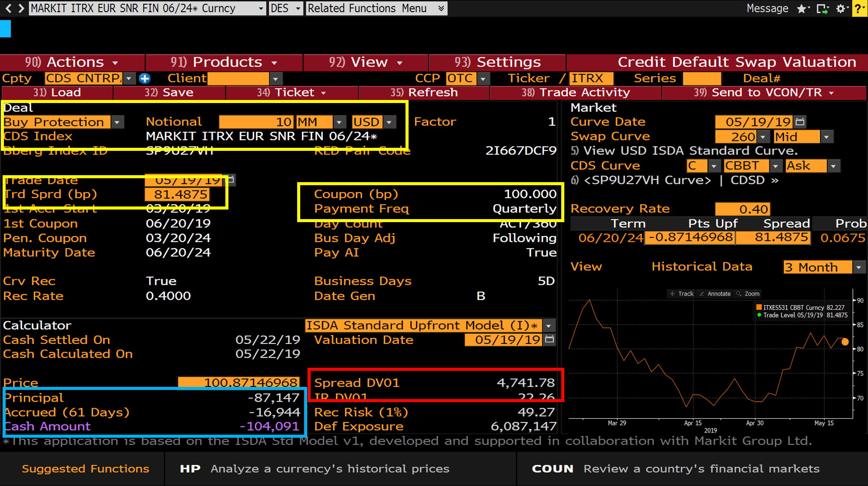Viewport: 868px width, 486px height.
Task: Open the Curve Date calendar icon
Action: pyautogui.click(x=800, y=122)
